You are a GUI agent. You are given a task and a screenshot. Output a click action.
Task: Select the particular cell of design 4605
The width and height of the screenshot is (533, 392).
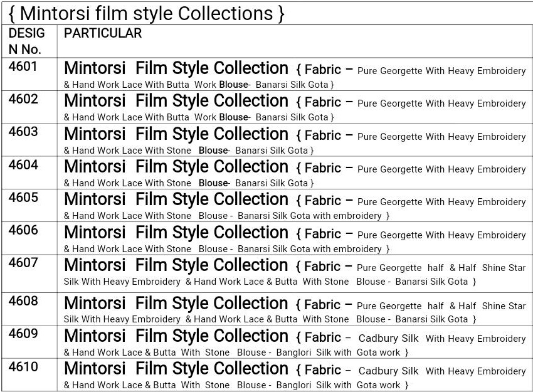pyautogui.click(x=295, y=206)
